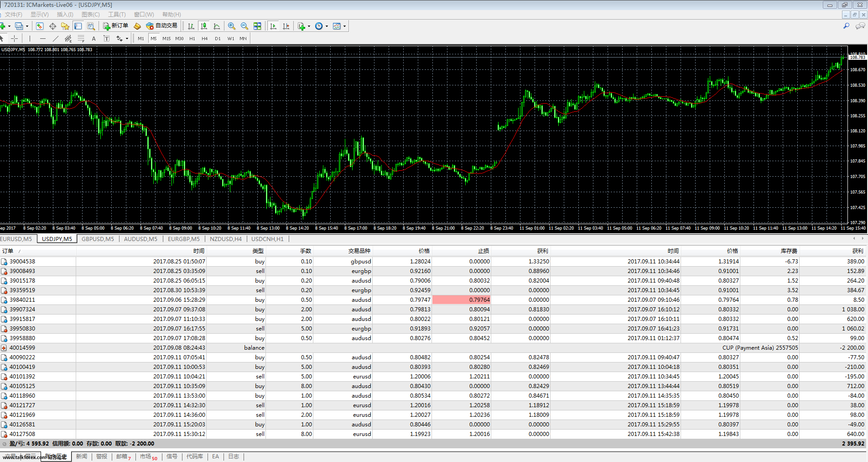Switch to the USDCNH,H1 chart tab
868x462 pixels.
(x=267, y=239)
